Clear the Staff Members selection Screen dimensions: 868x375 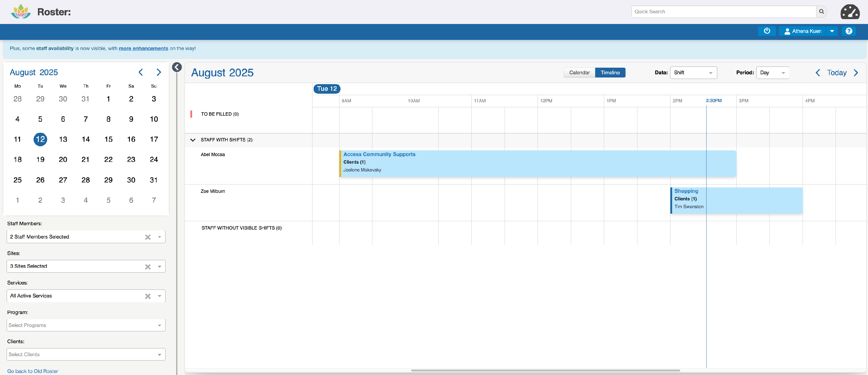(148, 237)
